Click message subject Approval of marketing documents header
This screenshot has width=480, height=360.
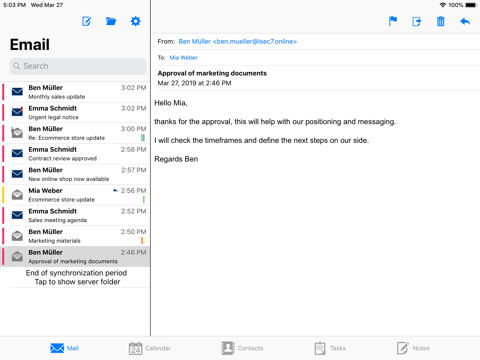pos(212,73)
